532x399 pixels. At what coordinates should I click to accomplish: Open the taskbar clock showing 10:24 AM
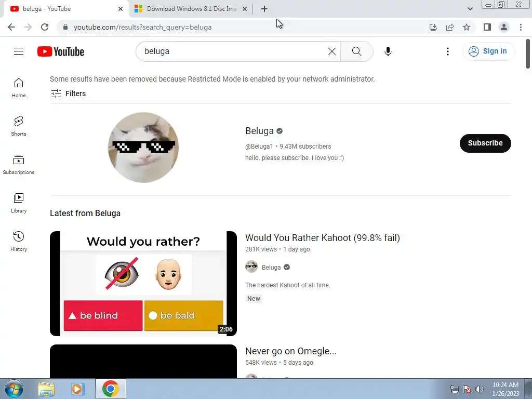(x=505, y=389)
